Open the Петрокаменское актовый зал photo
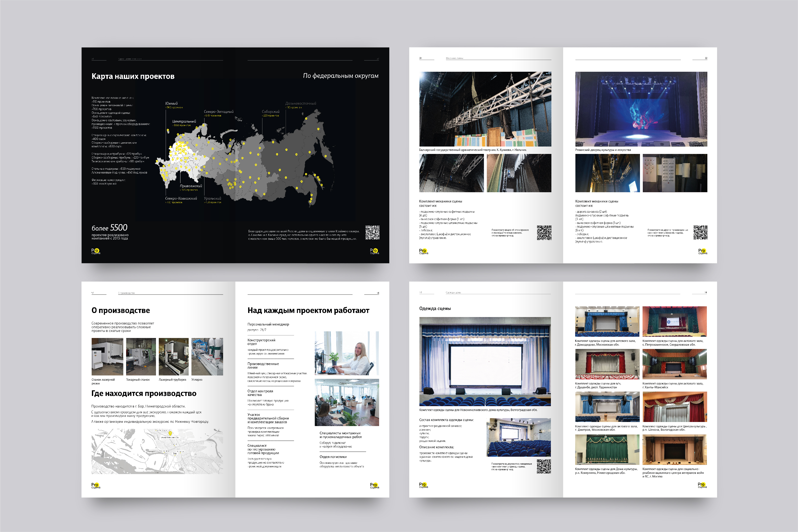The image size is (798, 532). pyautogui.click(x=674, y=321)
